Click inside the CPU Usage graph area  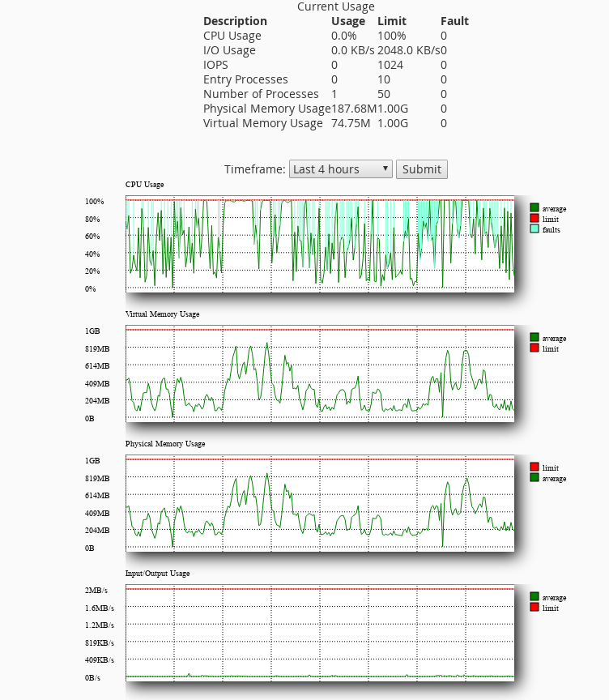pos(319,244)
